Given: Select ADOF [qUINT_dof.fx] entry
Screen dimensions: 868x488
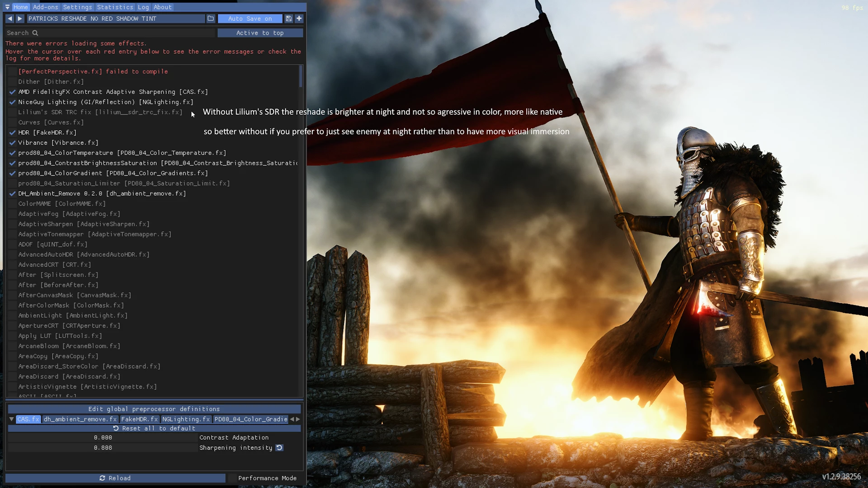Looking at the screenshot, I should tap(53, 244).
